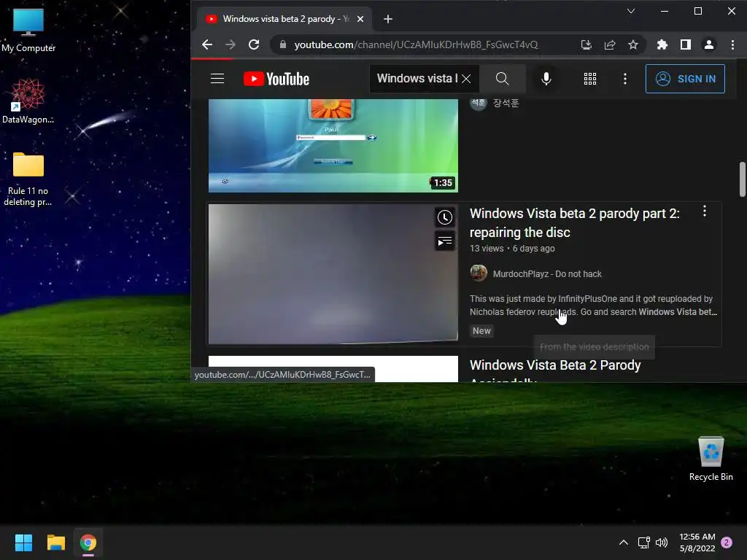This screenshot has width=747, height=560.
Task: Open the Recycle Bin
Action: click(711, 459)
